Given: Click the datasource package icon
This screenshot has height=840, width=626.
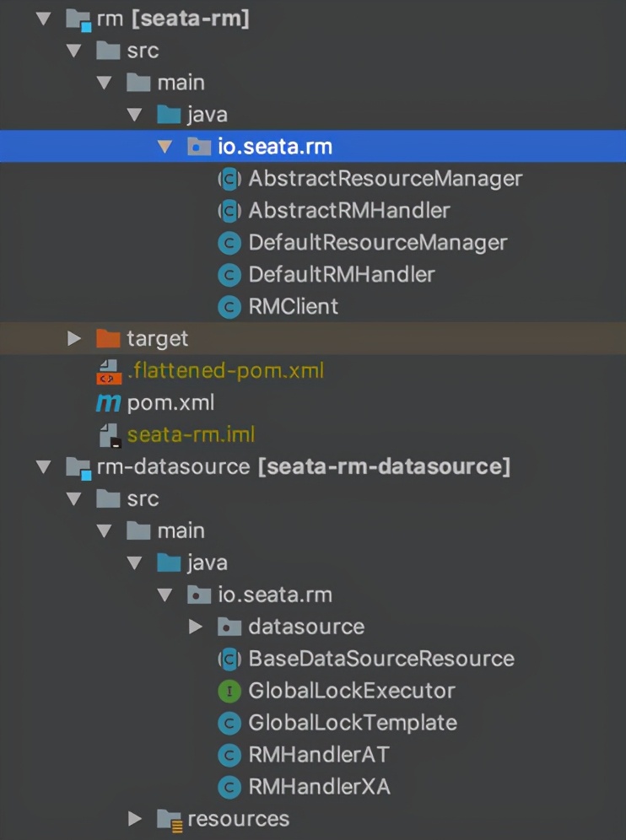Looking at the screenshot, I should pos(229,627).
